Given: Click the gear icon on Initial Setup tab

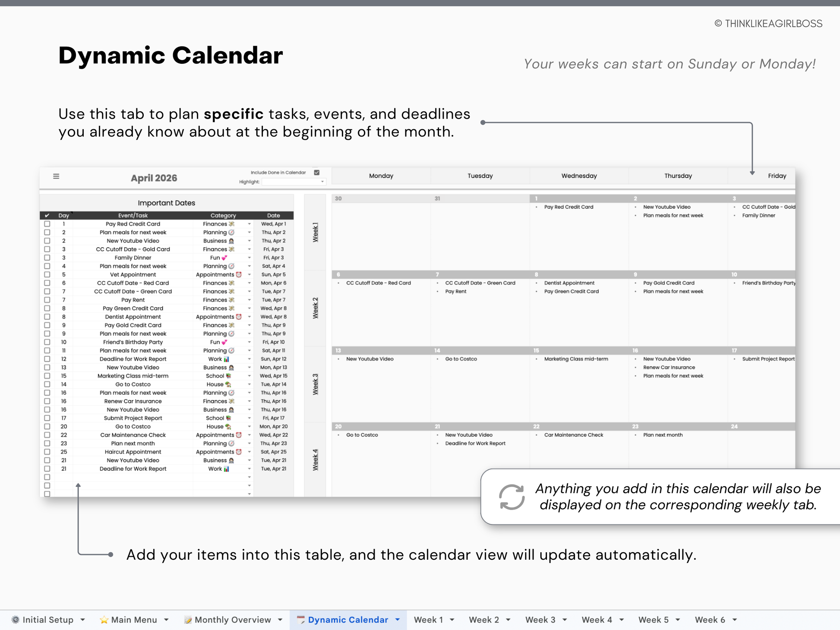Looking at the screenshot, I should [16, 620].
